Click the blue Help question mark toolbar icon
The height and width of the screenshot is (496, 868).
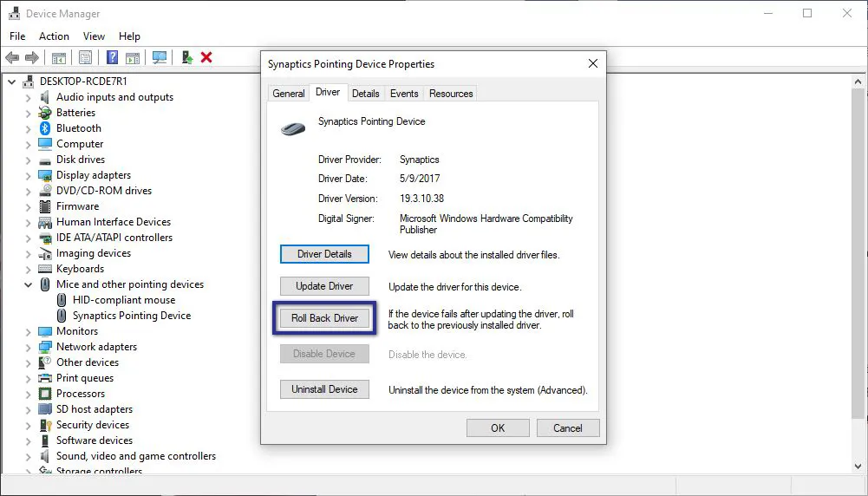113,57
